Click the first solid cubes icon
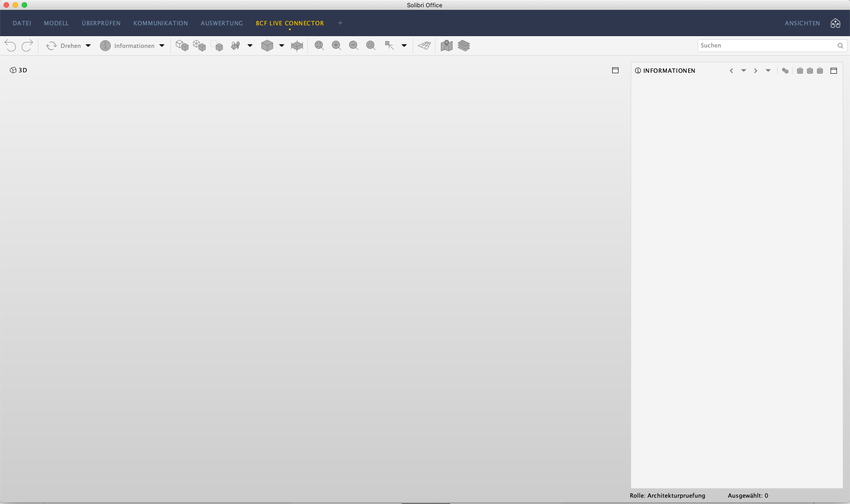 click(x=182, y=46)
